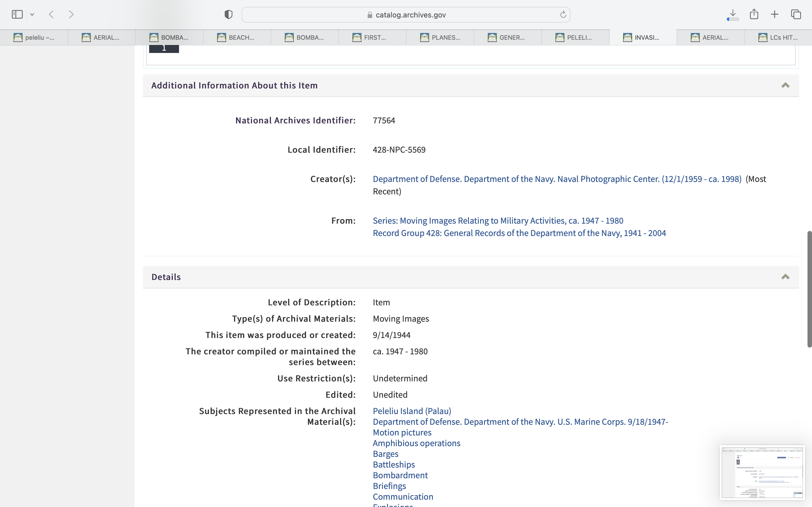Open the privacy report shield icon
Viewport: 812px width, 507px height.
pos(228,14)
